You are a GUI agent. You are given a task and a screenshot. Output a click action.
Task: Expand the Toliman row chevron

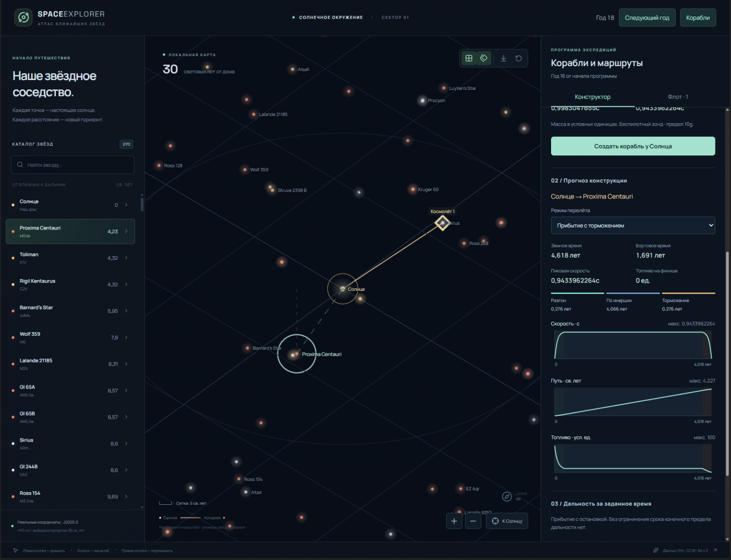click(126, 258)
